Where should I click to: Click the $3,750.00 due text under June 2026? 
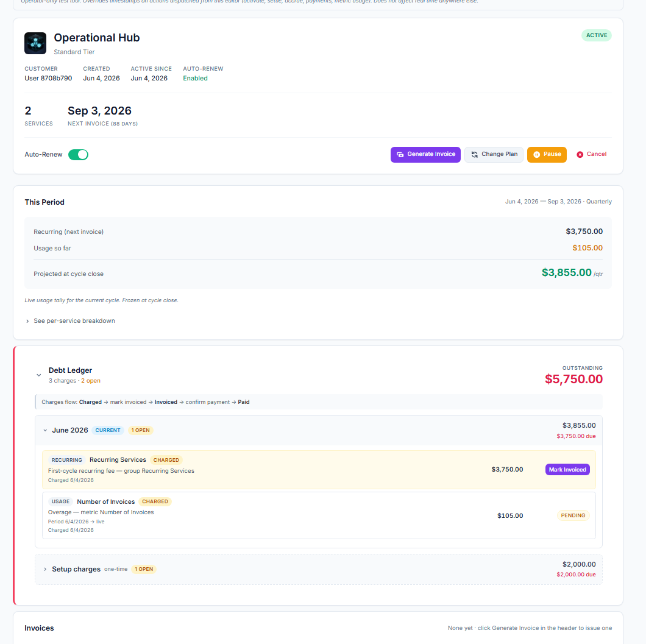pyautogui.click(x=576, y=436)
